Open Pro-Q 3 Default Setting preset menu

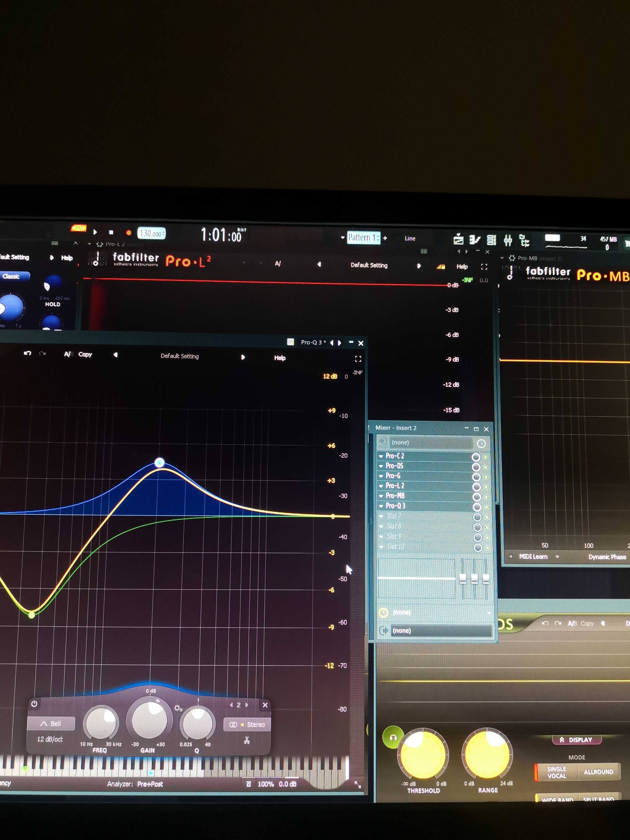(180, 356)
